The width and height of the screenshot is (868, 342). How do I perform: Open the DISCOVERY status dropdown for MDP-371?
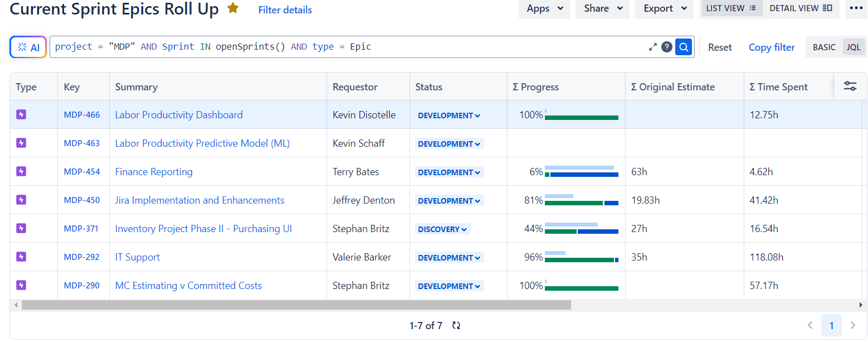click(442, 229)
